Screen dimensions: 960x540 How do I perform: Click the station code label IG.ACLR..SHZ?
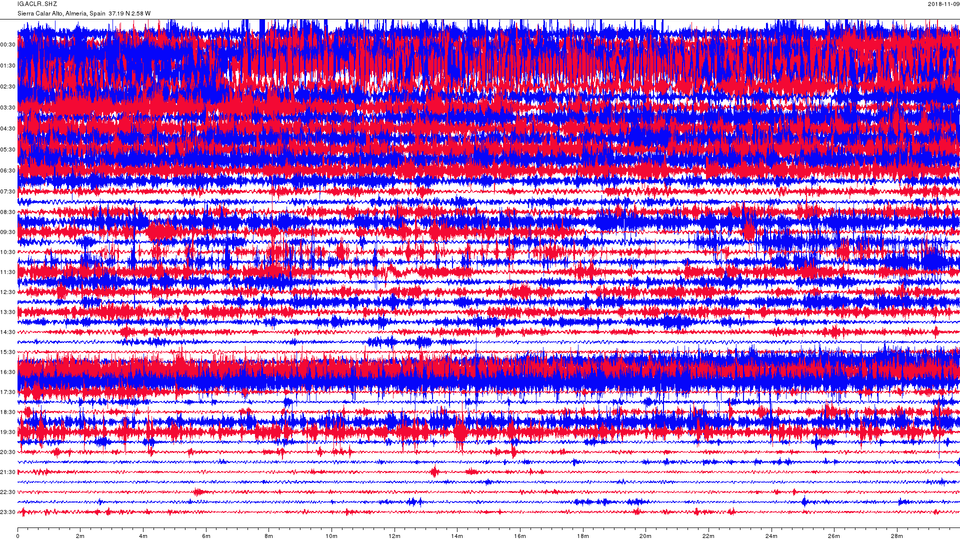37,4
